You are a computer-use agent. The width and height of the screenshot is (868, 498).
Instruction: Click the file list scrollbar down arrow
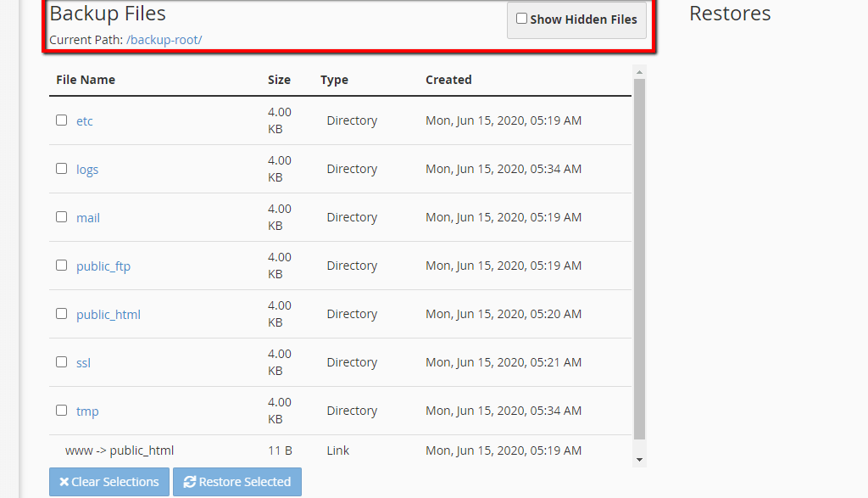coord(639,460)
